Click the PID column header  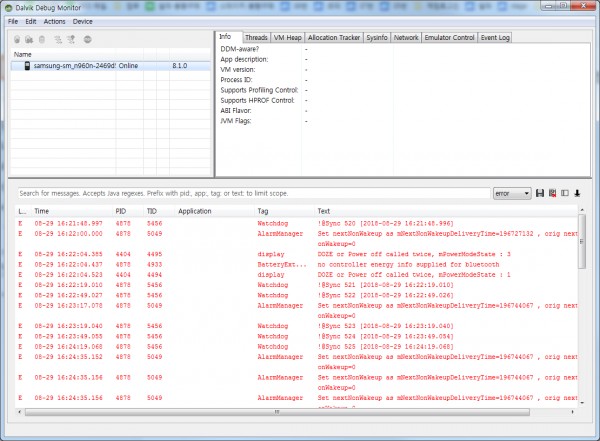tap(121, 211)
